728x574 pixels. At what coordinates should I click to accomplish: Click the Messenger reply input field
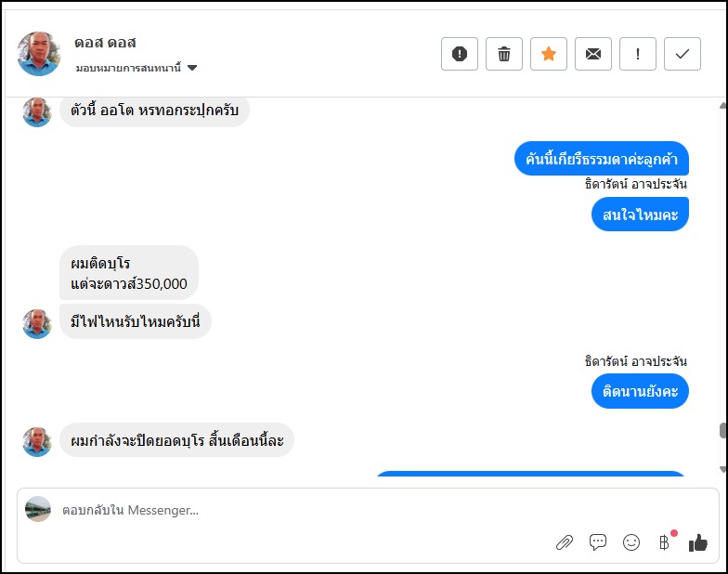(x=279, y=510)
